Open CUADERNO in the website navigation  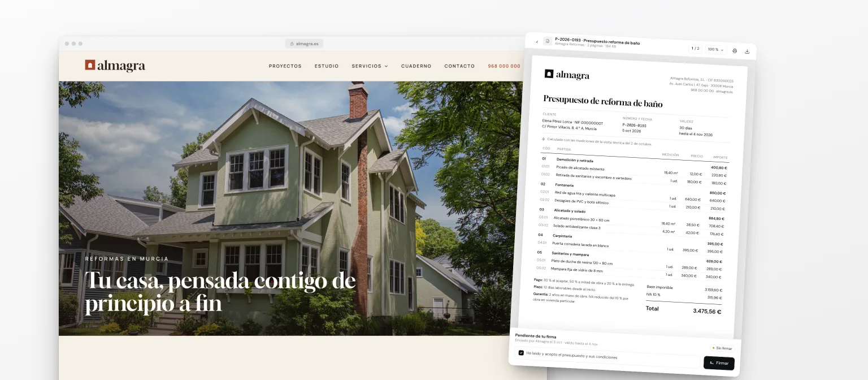[x=416, y=66]
